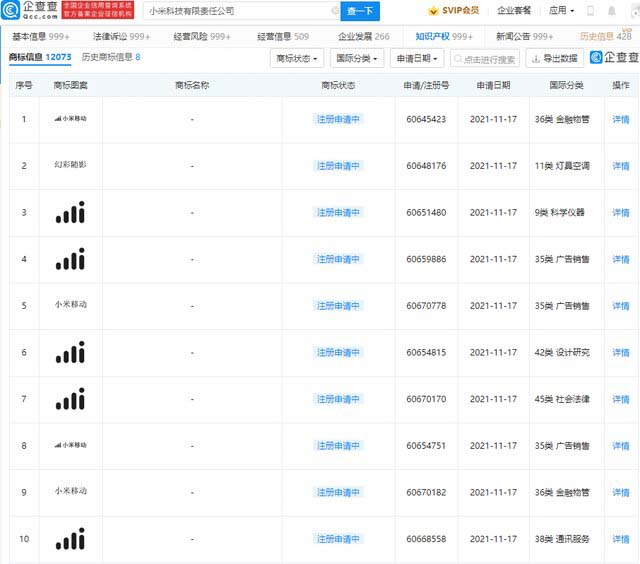Click the notification bell icon
The image size is (640, 564).
[611, 11]
